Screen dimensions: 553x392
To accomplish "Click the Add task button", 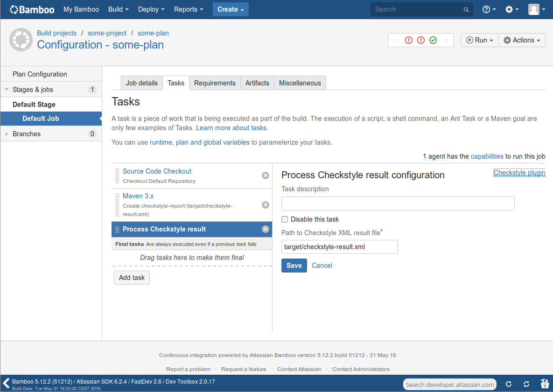I will pyautogui.click(x=132, y=278).
